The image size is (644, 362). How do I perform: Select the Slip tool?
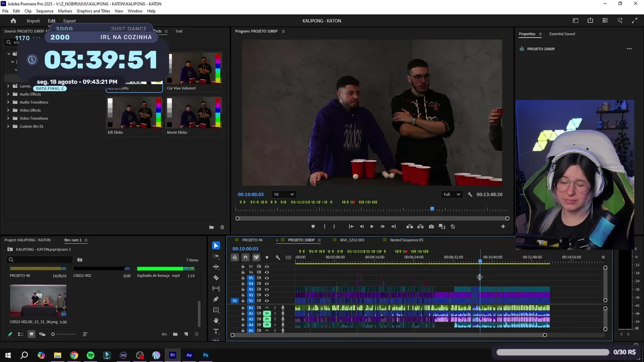pos(216,288)
